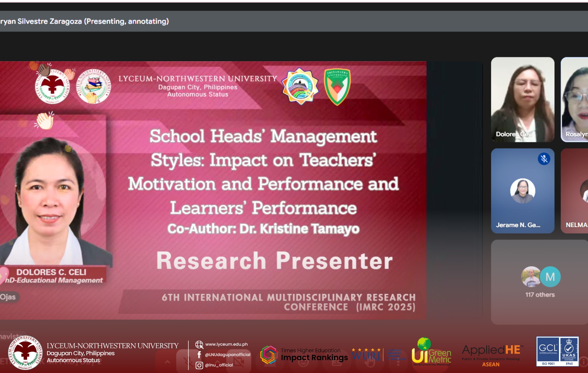Open the three-dot more options menu

398,362
